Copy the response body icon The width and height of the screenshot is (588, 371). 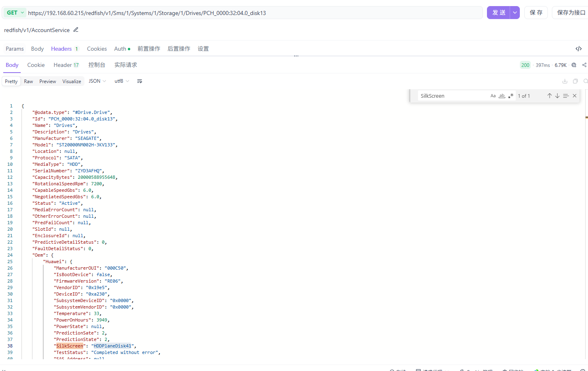point(575,81)
